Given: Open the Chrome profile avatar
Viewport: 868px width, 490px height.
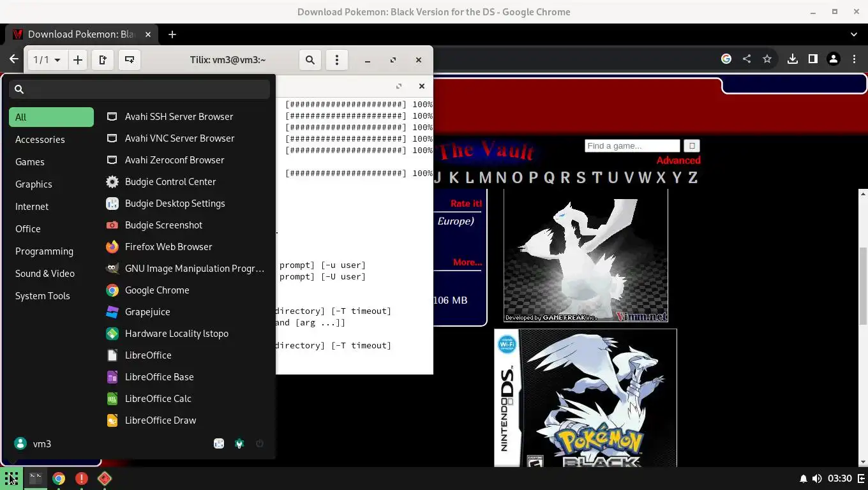Looking at the screenshot, I should click(834, 59).
